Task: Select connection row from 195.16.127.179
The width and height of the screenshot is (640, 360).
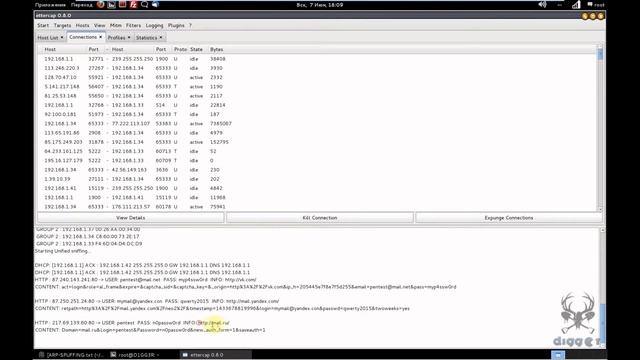Action: 317,160
